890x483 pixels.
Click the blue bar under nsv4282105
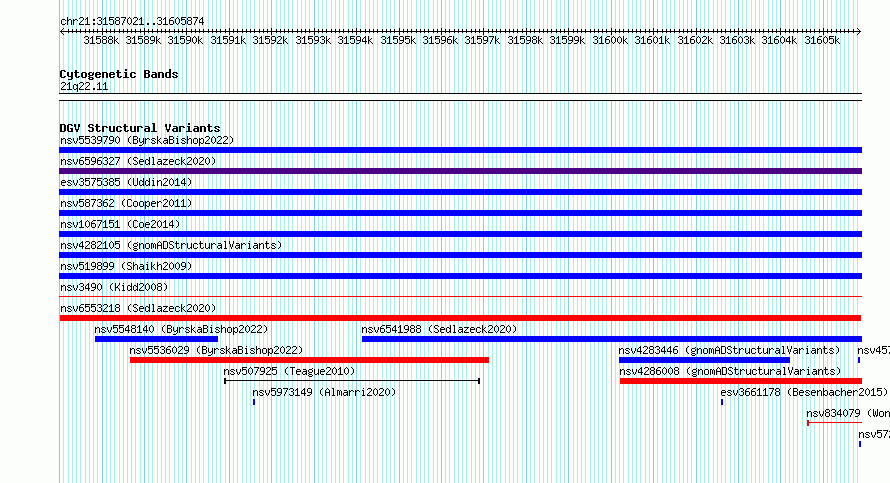(460, 255)
